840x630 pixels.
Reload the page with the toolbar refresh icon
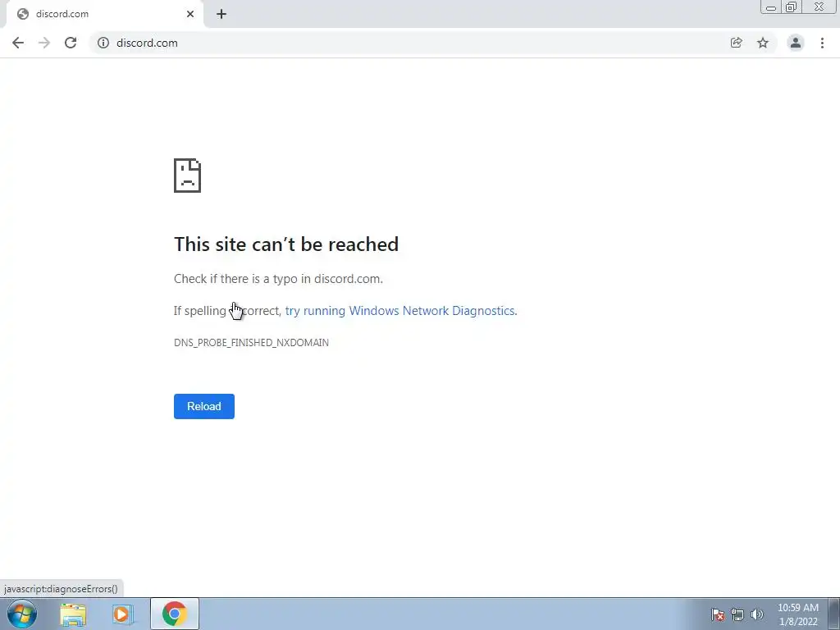(x=71, y=43)
